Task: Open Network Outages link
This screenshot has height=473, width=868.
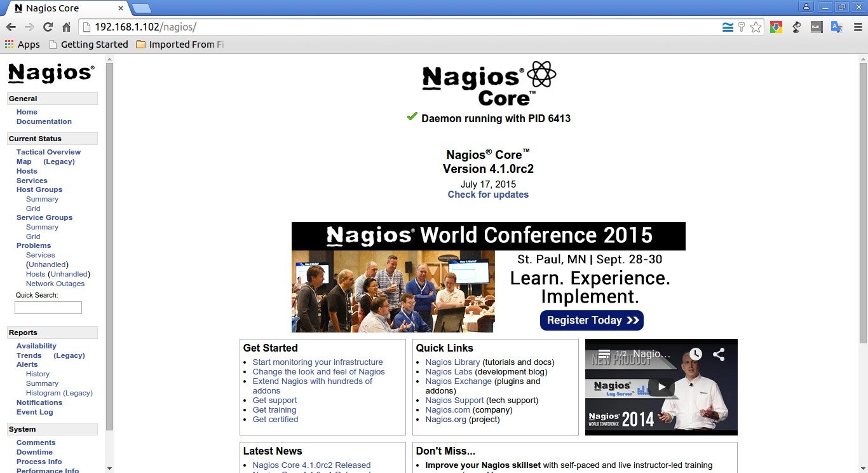Action: pyautogui.click(x=55, y=284)
